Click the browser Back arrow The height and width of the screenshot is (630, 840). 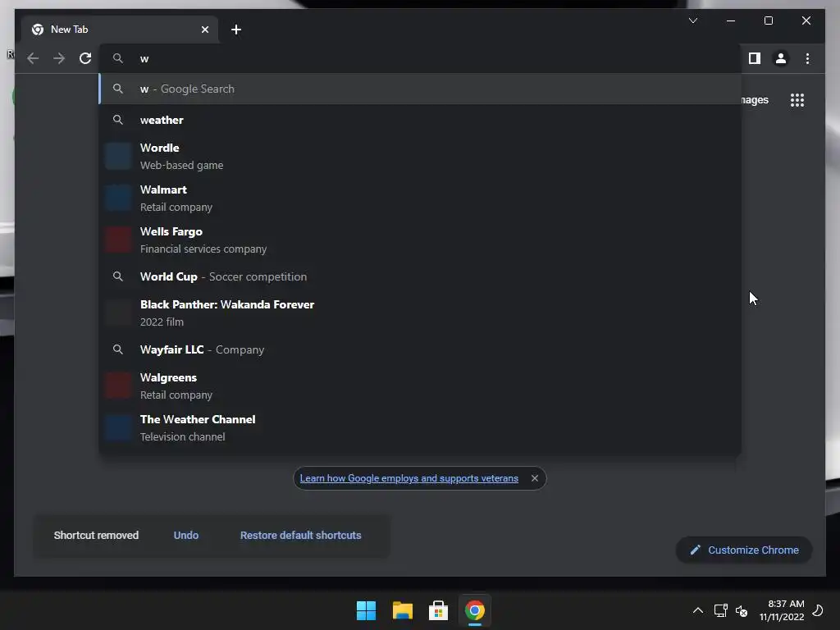coord(33,58)
